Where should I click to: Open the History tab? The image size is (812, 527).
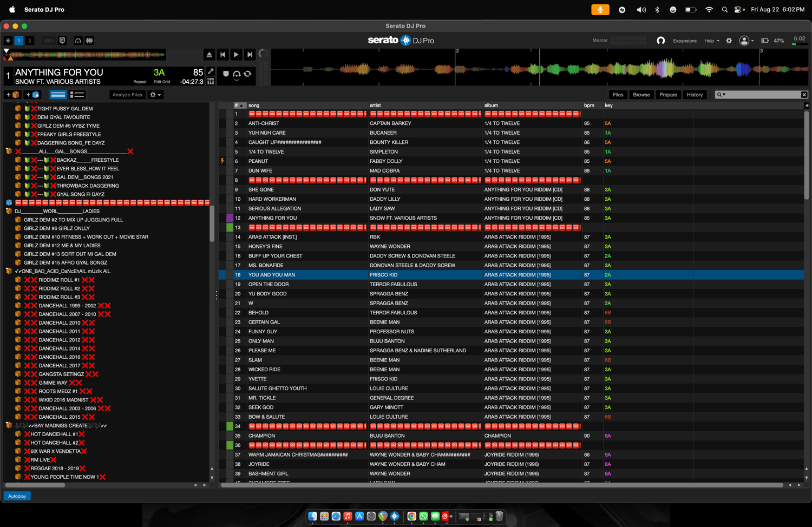(x=695, y=95)
